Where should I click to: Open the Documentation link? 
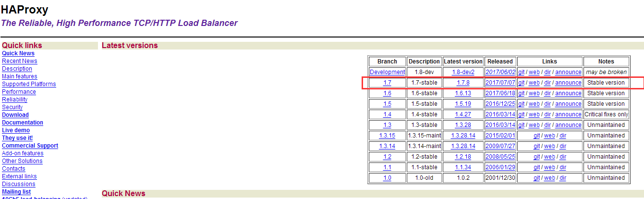pyautogui.click(x=23, y=123)
